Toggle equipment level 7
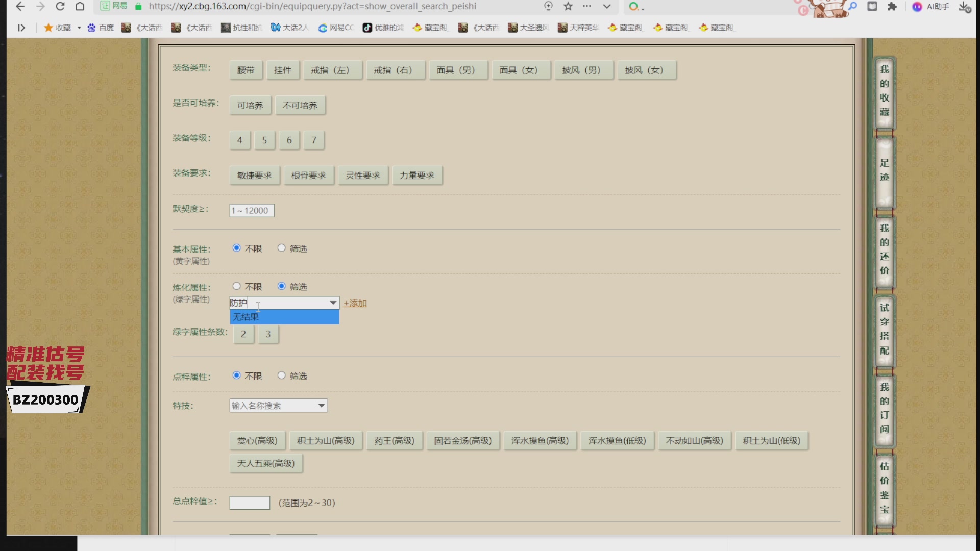The width and height of the screenshot is (980, 551). pos(314,140)
